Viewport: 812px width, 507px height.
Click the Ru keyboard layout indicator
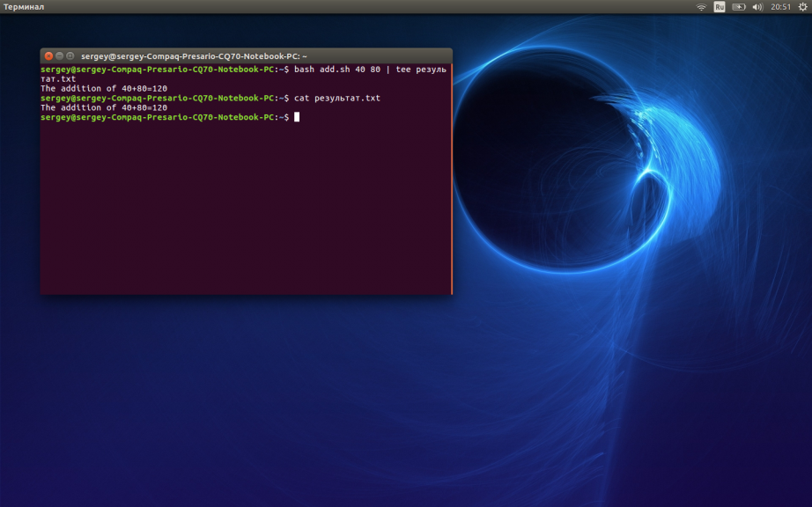720,7
